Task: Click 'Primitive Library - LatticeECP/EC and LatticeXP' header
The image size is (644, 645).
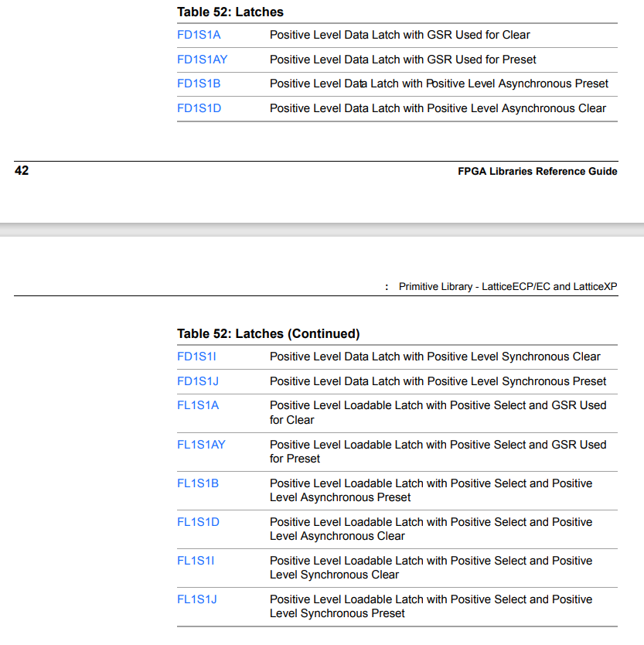Action: [x=508, y=287]
